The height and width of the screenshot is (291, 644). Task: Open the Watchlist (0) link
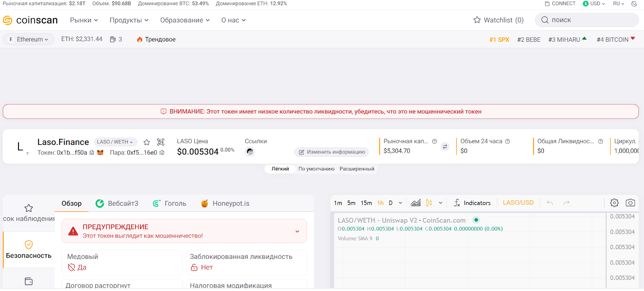coord(499,20)
